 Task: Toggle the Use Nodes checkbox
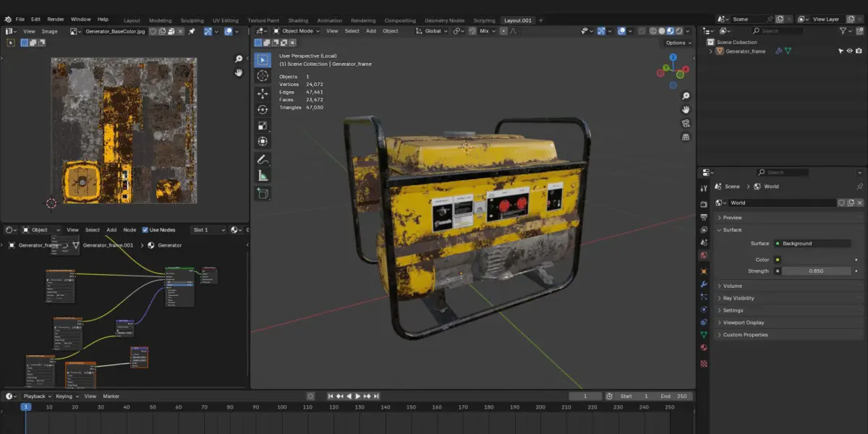point(145,230)
